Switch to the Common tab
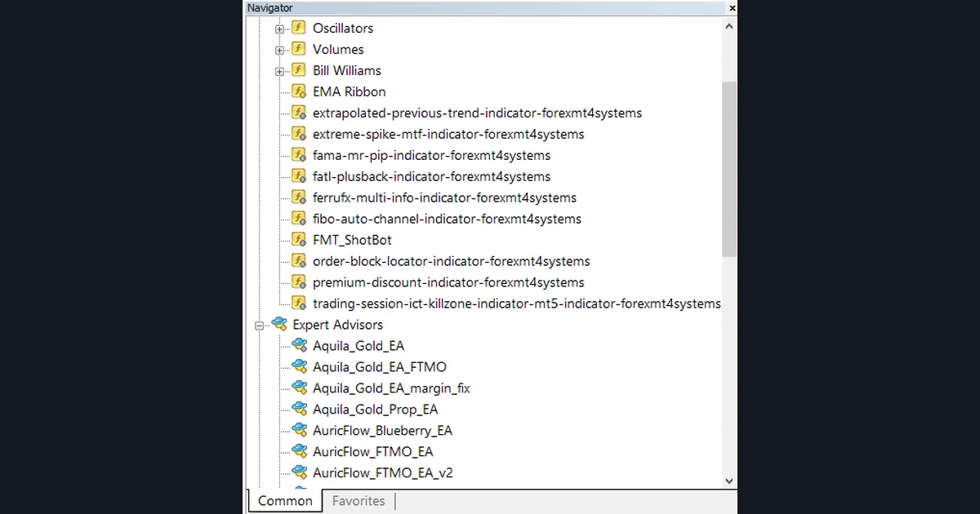 285,501
